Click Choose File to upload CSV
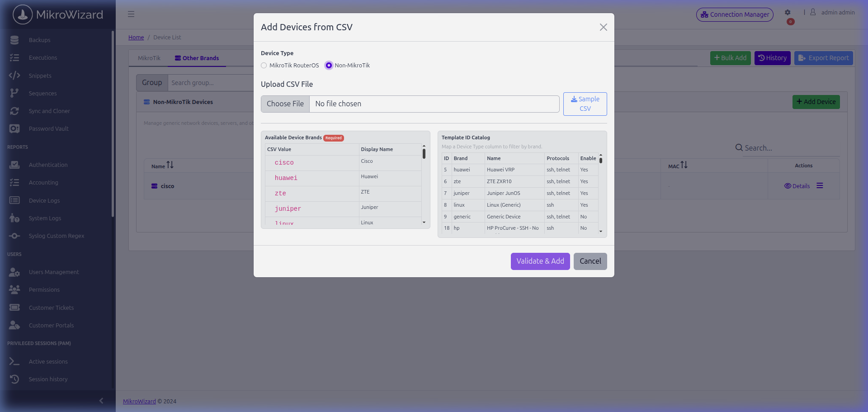Viewport: 868px width, 412px height. (x=285, y=104)
